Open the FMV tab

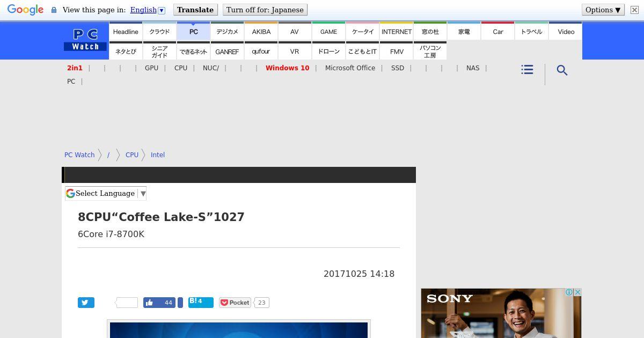click(397, 51)
